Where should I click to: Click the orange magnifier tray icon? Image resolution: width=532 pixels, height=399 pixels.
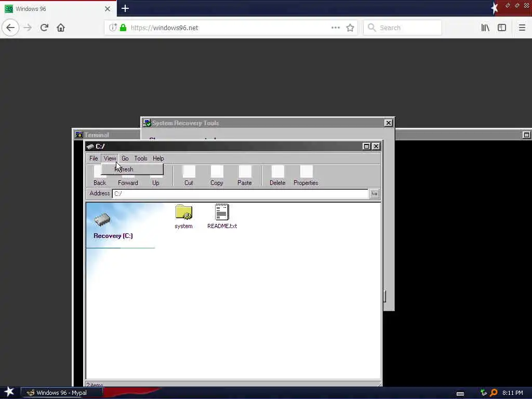[x=494, y=393]
